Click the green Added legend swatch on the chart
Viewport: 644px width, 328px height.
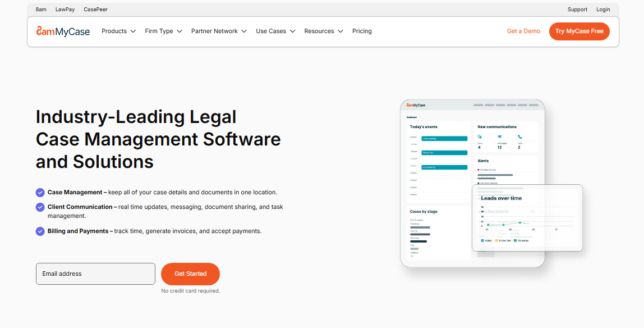click(x=482, y=240)
